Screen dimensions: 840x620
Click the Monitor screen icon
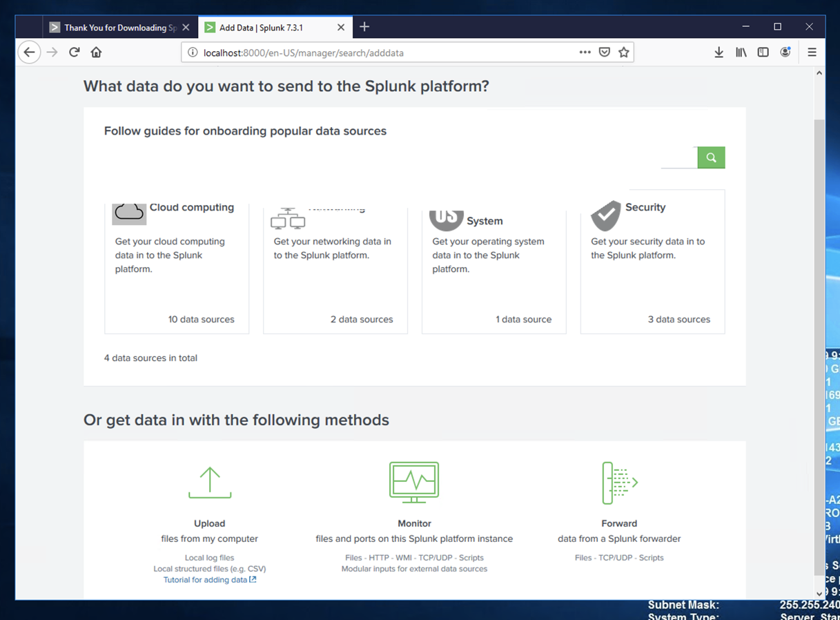[414, 482]
